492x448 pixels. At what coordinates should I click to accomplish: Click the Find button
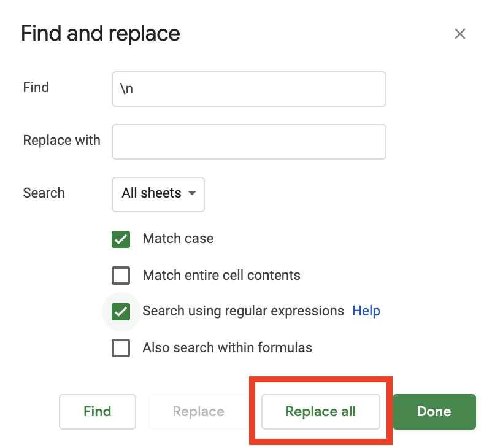(x=97, y=412)
